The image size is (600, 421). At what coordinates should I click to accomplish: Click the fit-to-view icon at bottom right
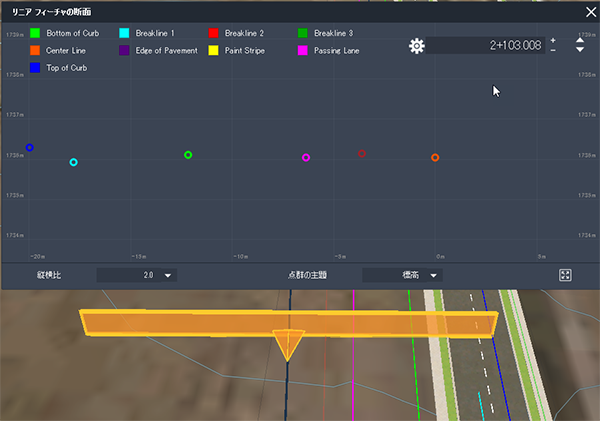pos(565,275)
